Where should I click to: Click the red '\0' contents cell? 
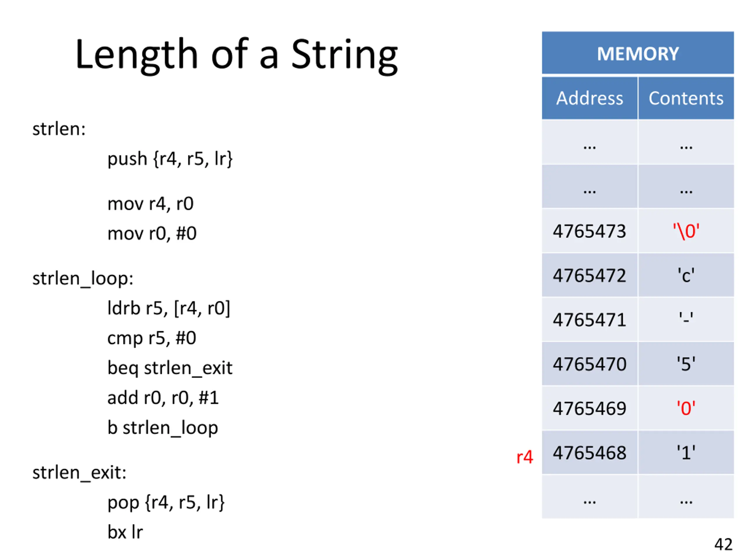[686, 231]
